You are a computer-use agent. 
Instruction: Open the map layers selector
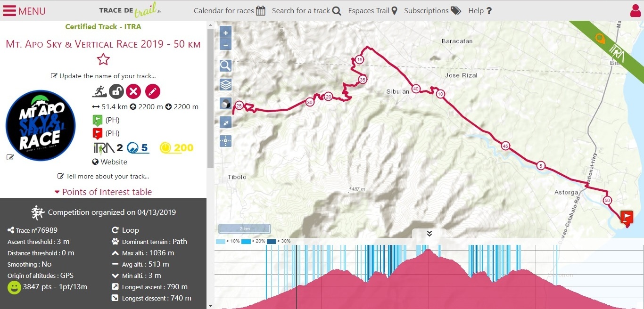tap(226, 85)
